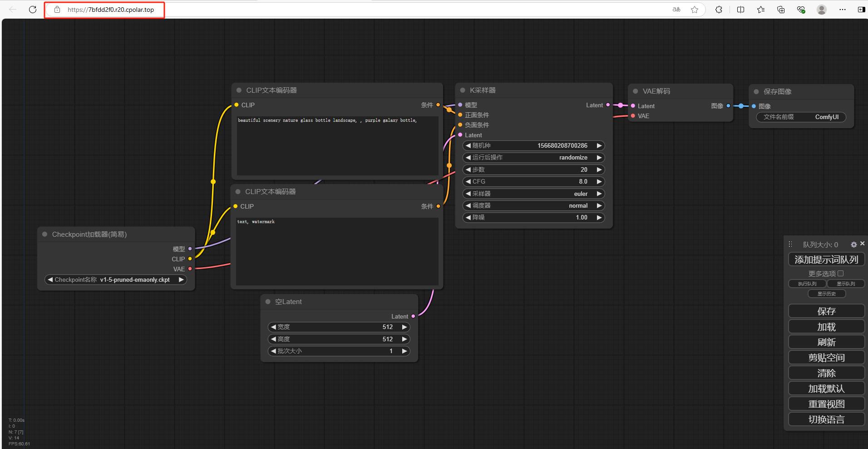868x449 pixels.
Task: Close the queue panel with X
Action: (862, 244)
